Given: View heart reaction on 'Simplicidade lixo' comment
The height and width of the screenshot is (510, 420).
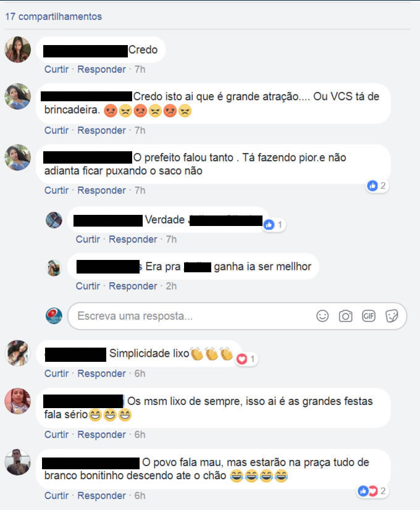Looking at the screenshot, I should tap(246, 359).
